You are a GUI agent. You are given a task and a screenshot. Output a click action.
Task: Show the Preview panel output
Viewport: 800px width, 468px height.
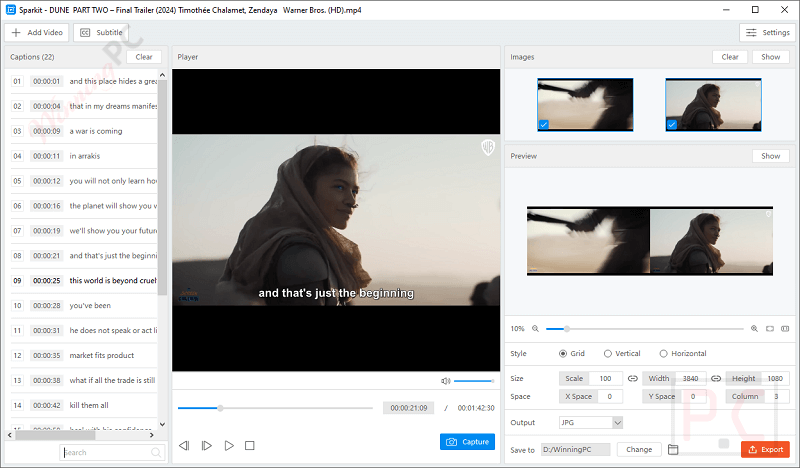tap(770, 156)
